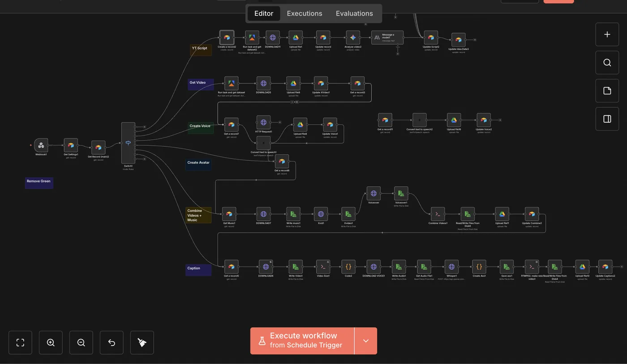This screenshot has width=627, height=364.
Task: Zoom in using the magnifier-plus icon
Action: pyautogui.click(x=51, y=343)
